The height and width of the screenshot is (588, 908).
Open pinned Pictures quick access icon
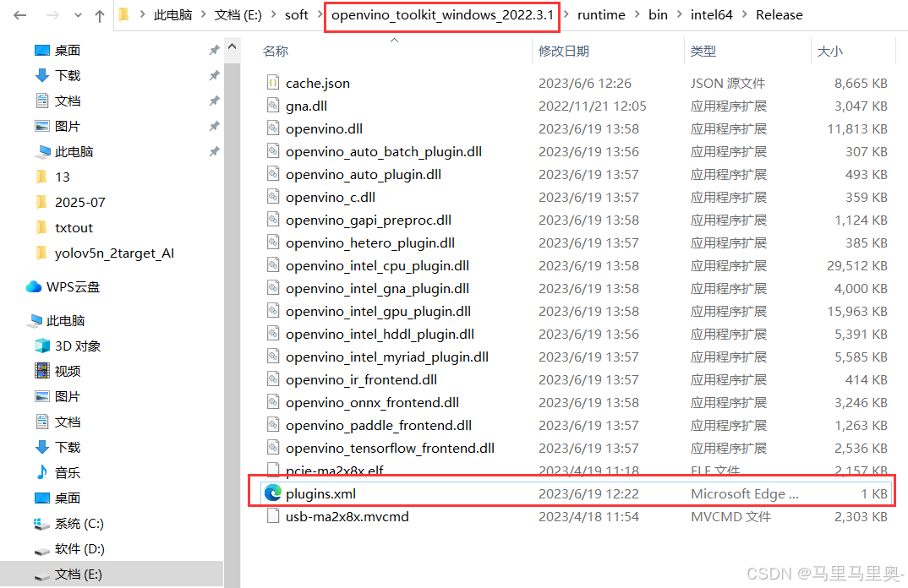(x=41, y=126)
